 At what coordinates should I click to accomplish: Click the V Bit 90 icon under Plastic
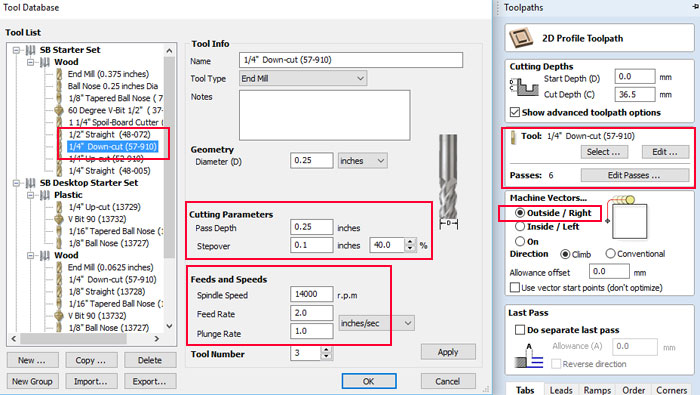(x=59, y=219)
